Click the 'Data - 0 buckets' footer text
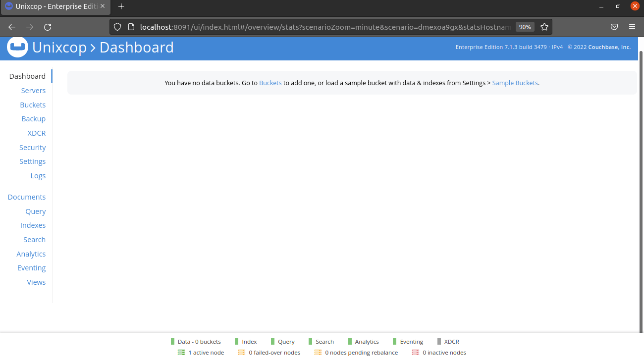Screen dimensions: 644x362 (199, 342)
